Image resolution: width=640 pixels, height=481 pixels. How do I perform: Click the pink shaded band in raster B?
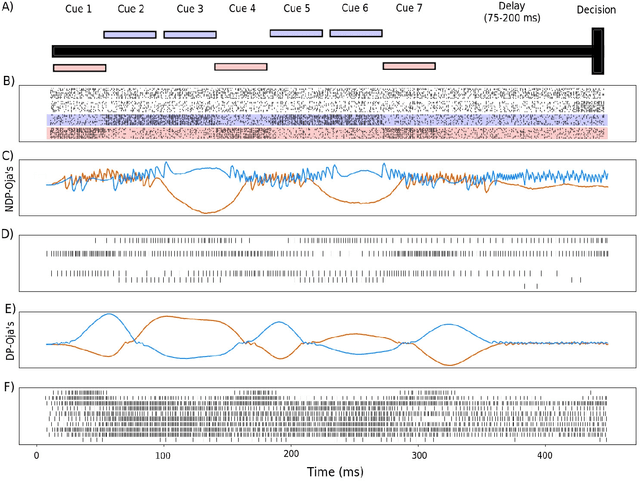pos(327,133)
